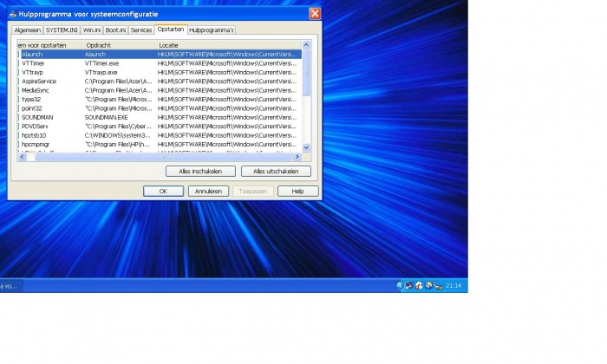Click the Alles uitschakelen button

276,172
